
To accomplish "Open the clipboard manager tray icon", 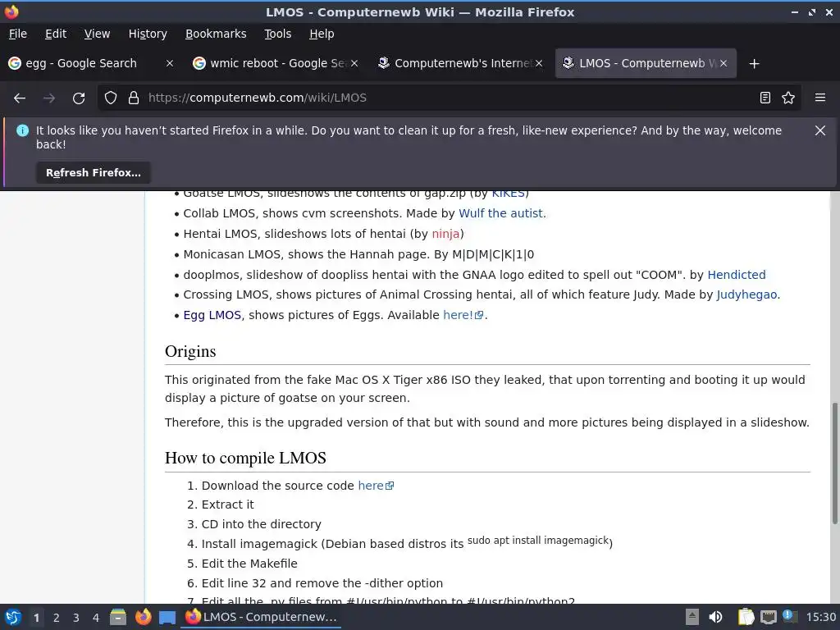I will pyautogui.click(x=746, y=617).
